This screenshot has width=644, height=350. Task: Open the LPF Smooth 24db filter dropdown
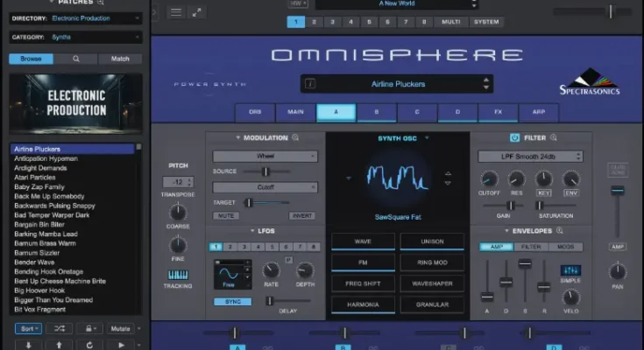529,157
